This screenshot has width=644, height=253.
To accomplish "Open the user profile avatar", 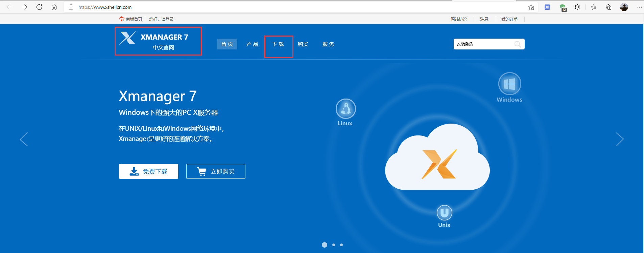I will pos(624,7).
